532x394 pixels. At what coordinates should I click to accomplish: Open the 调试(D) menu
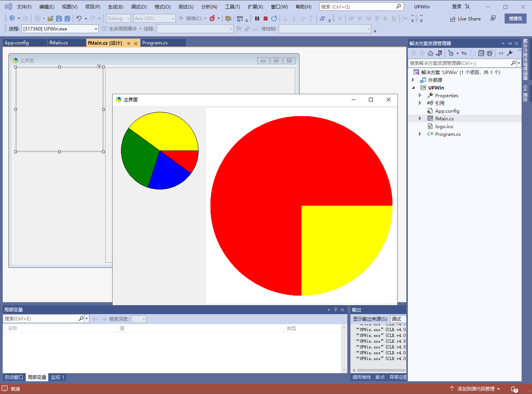coord(139,7)
